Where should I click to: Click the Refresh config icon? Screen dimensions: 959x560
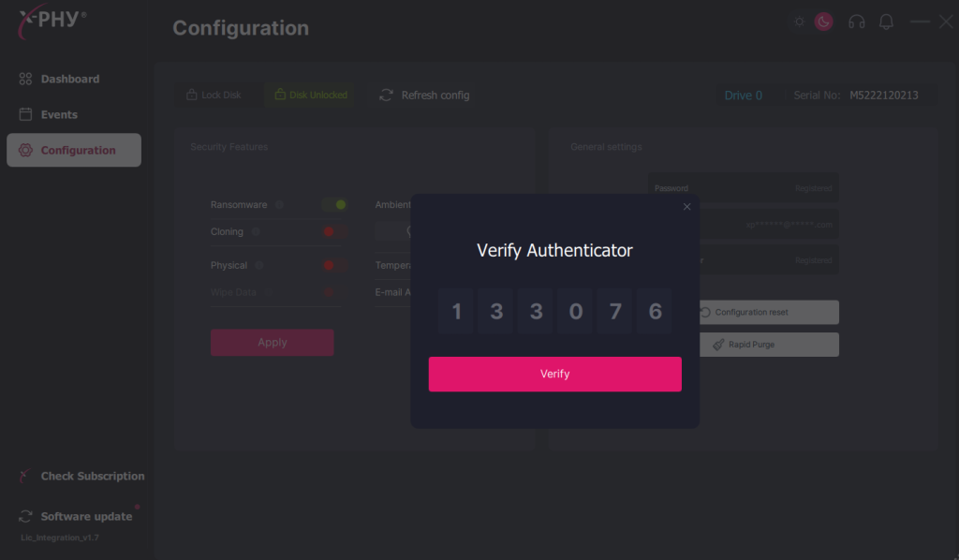point(386,96)
